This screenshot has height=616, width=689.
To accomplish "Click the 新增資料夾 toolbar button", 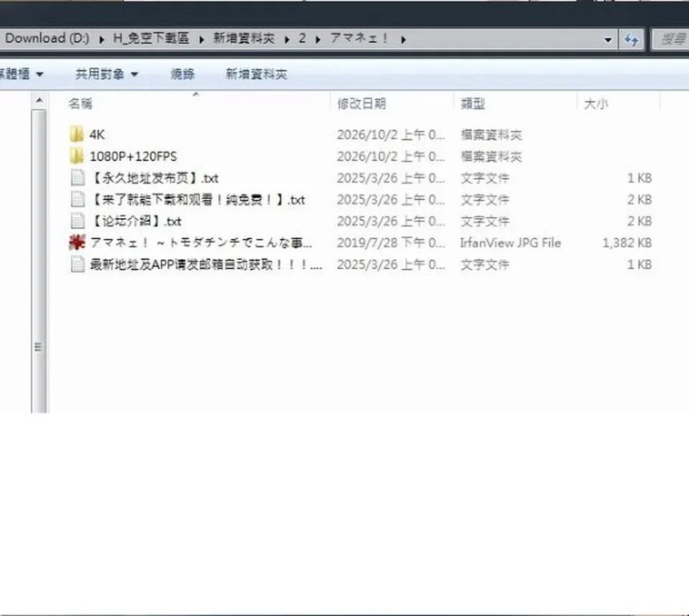I will click(x=256, y=74).
